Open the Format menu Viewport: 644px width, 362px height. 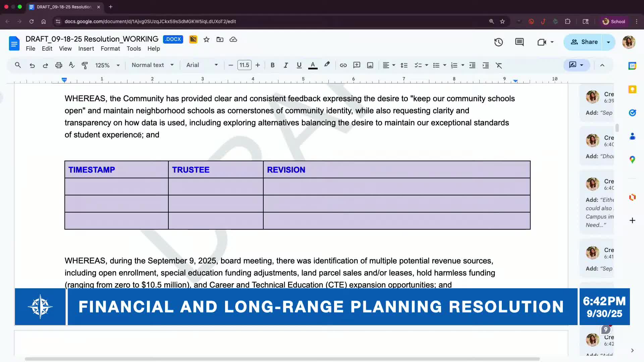tap(110, 49)
